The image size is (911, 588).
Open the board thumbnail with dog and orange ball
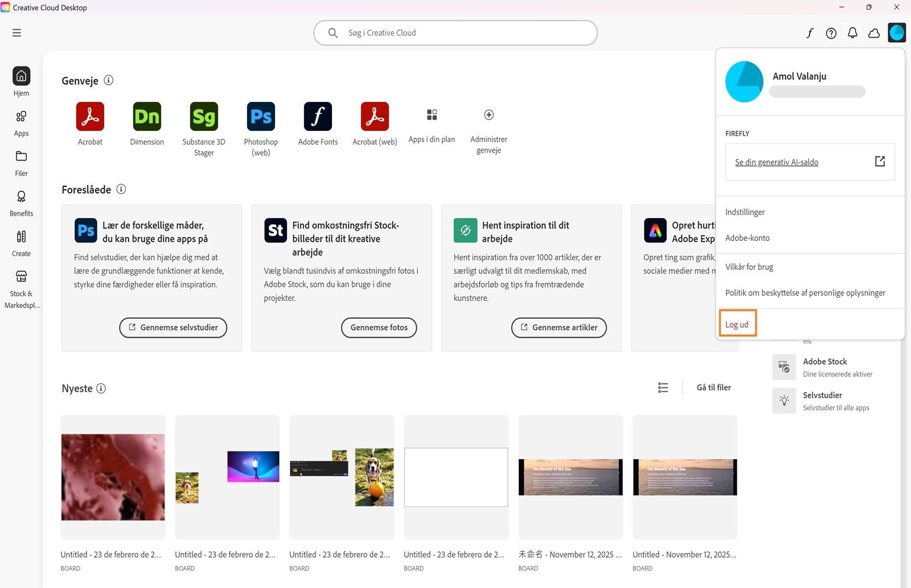point(342,477)
